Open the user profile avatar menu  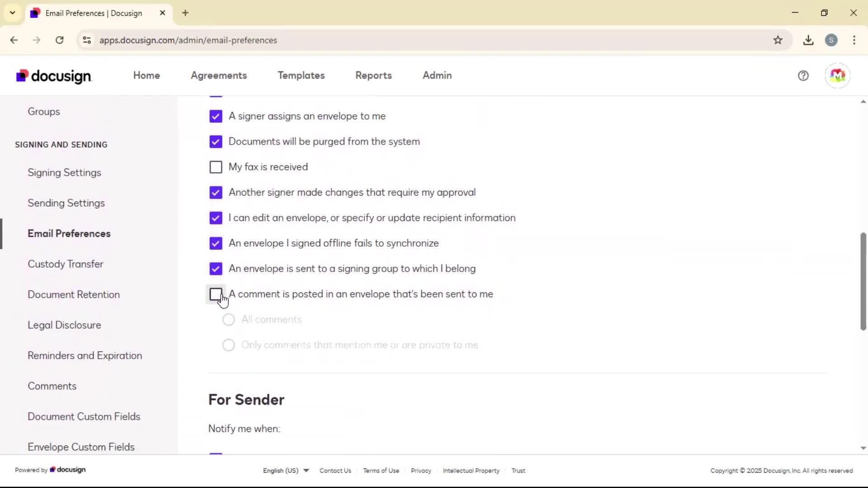837,76
